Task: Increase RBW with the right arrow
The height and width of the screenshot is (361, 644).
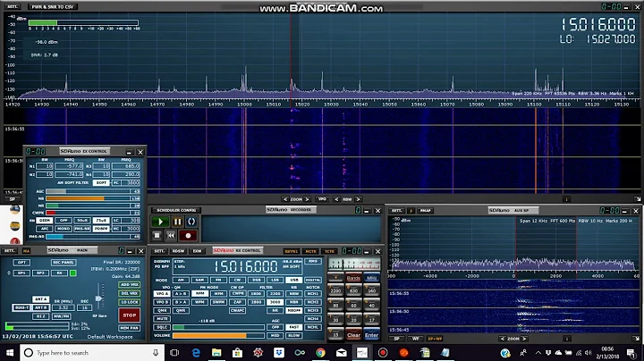Action: point(358,199)
